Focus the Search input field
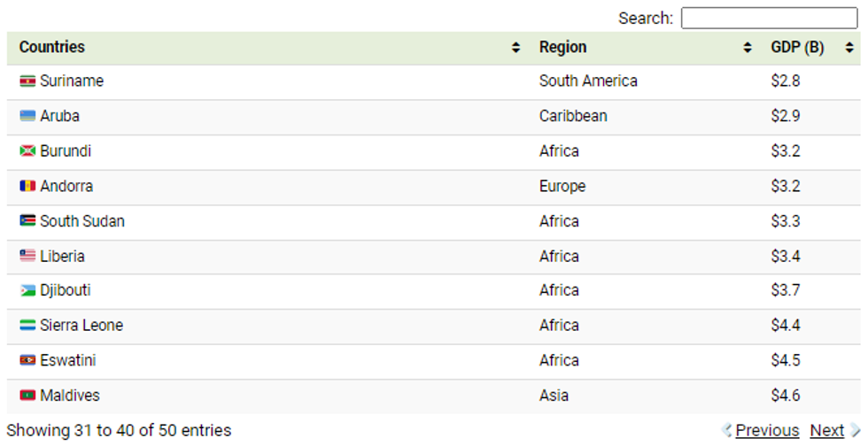The height and width of the screenshot is (446, 868). [768, 18]
